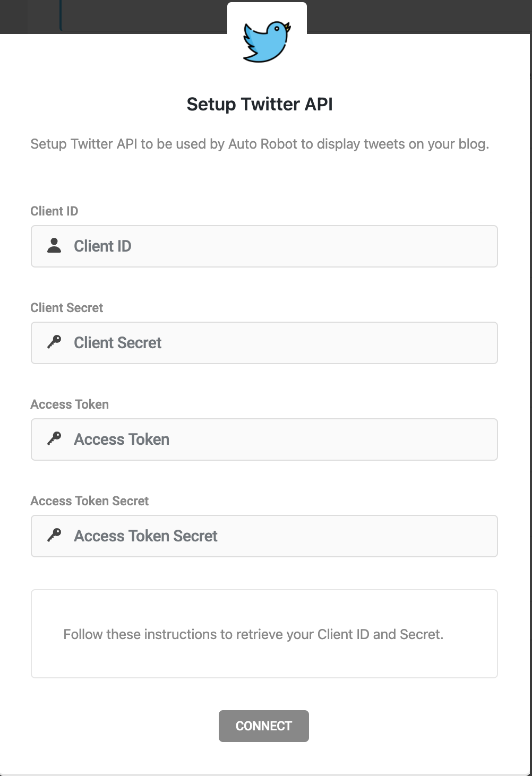Click inside the Client Secret input field
The width and height of the screenshot is (532, 776).
coord(264,342)
